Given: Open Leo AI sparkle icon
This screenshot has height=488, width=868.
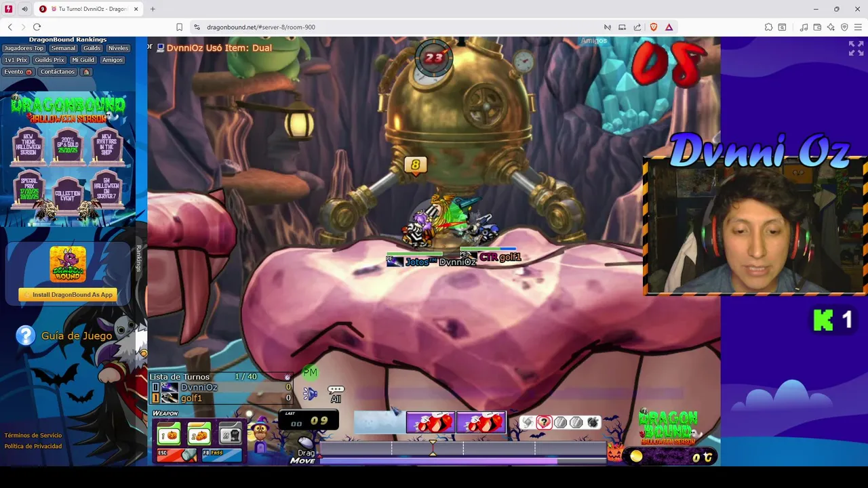Looking at the screenshot, I should point(831,27).
